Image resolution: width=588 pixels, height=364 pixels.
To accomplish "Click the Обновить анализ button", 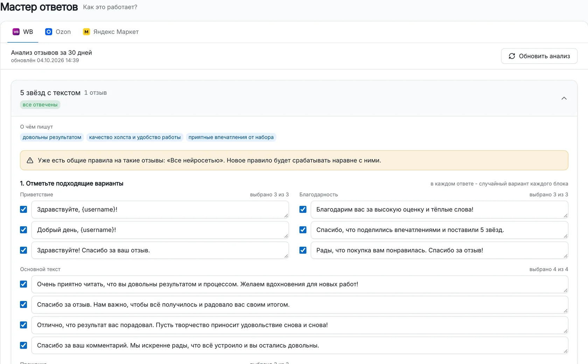I will coord(539,56).
